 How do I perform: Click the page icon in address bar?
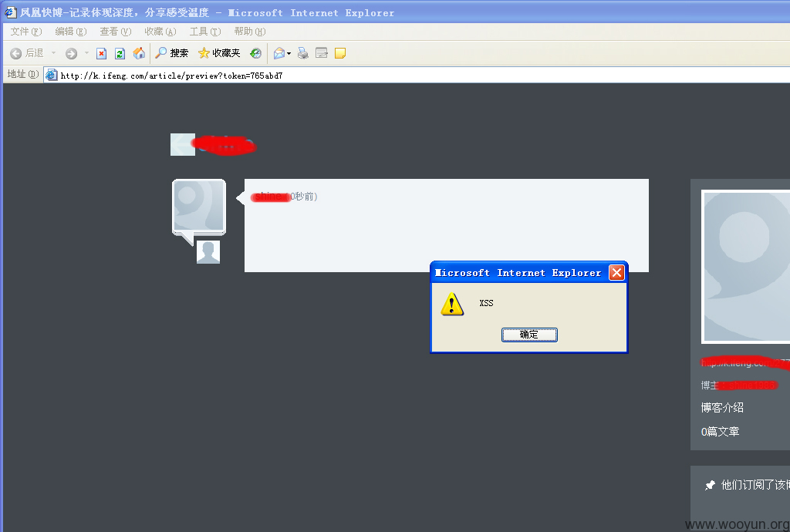tap(51, 76)
